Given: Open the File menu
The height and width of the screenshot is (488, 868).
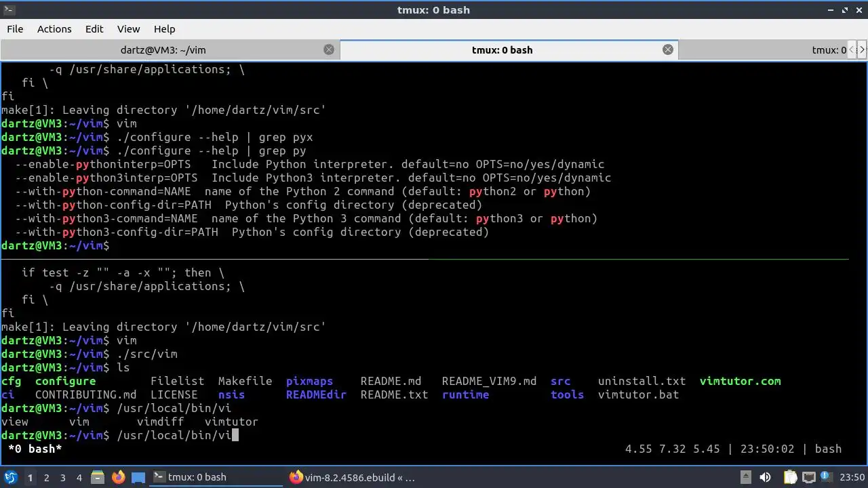Looking at the screenshot, I should pos(15,29).
